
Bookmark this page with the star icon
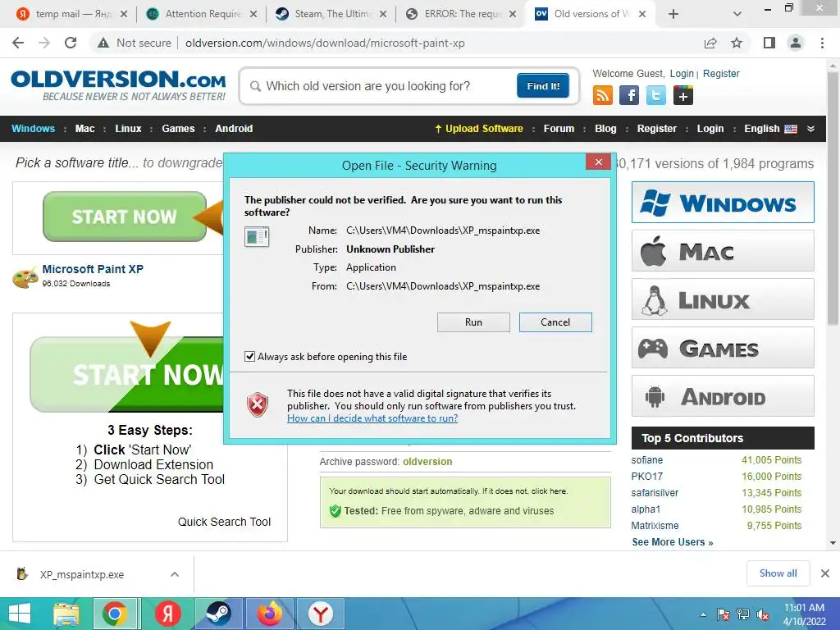pos(737,43)
